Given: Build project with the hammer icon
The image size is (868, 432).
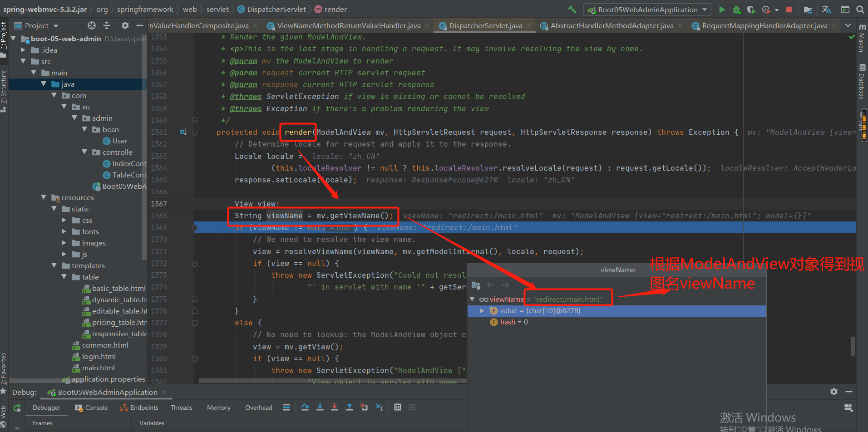Looking at the screenshot, I should click(572, 9).
